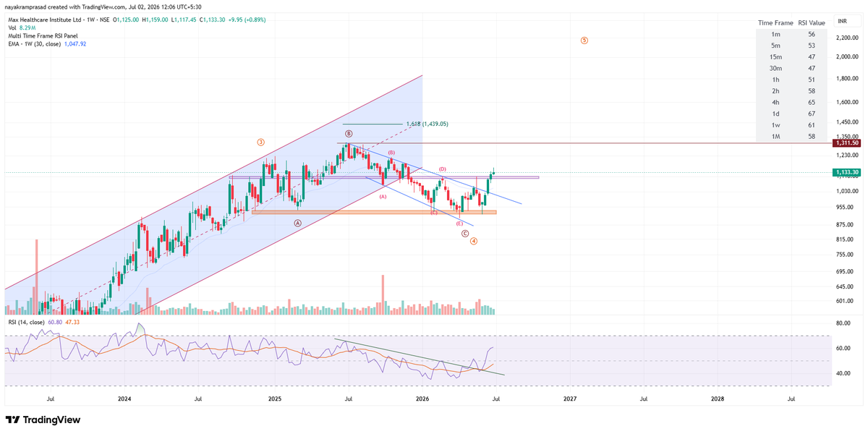The width and height of the screenshot is (868, 434).
Task: Select the circled A wave marker
Action: click(x=297, y=224)
